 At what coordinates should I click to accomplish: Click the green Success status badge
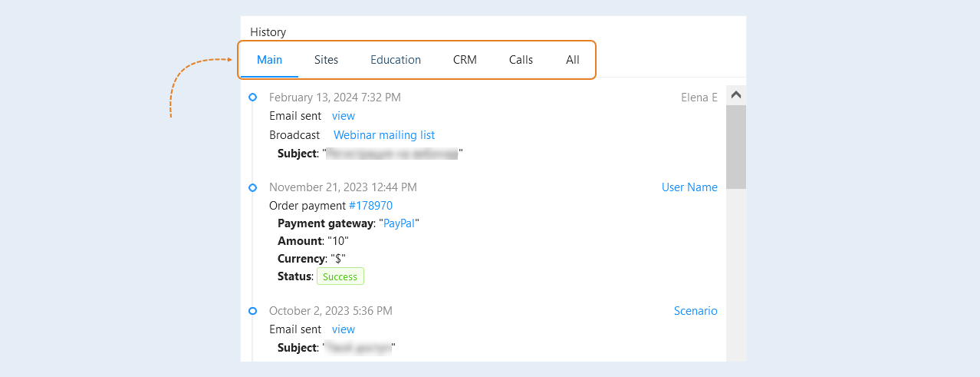click(340, 276)
